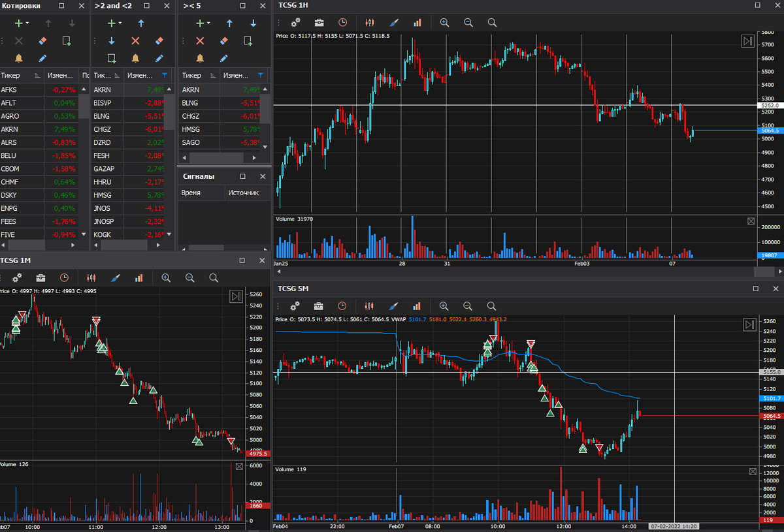The width and height of the screenshot is (784, 532).
Task: Move row down arrow in >< 5 panel
Action: pyautogui.click(x=253, y=23)
